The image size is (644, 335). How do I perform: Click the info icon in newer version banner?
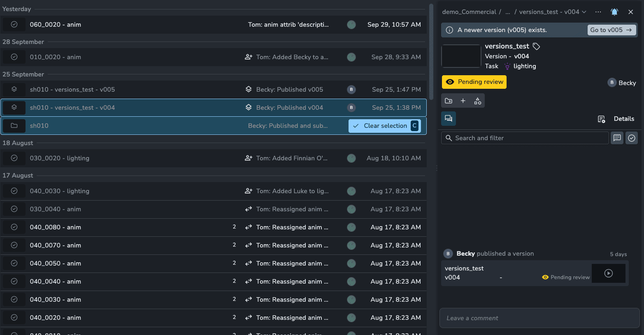[x=449, y=30]
